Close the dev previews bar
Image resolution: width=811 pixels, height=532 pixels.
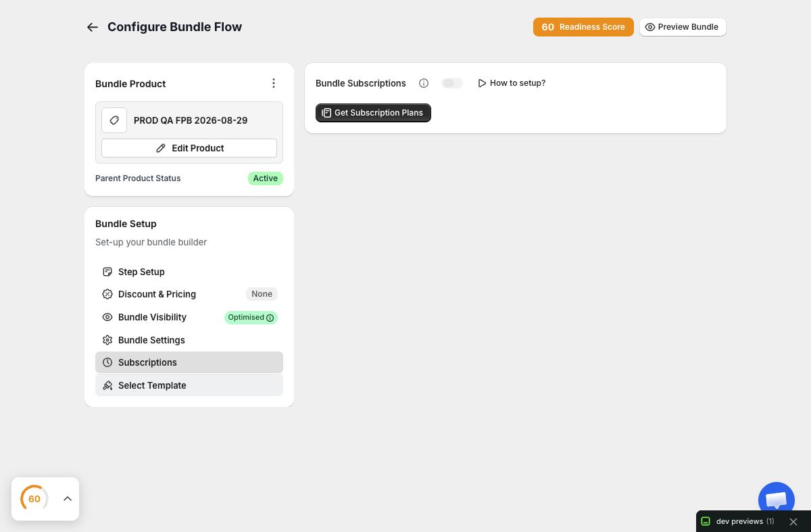(x=793, y=522)
